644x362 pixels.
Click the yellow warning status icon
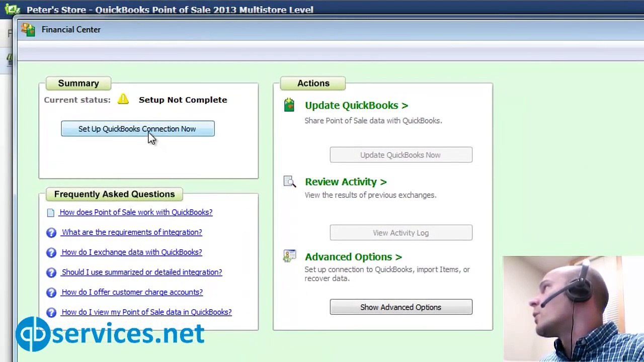[x=123, y=99]
